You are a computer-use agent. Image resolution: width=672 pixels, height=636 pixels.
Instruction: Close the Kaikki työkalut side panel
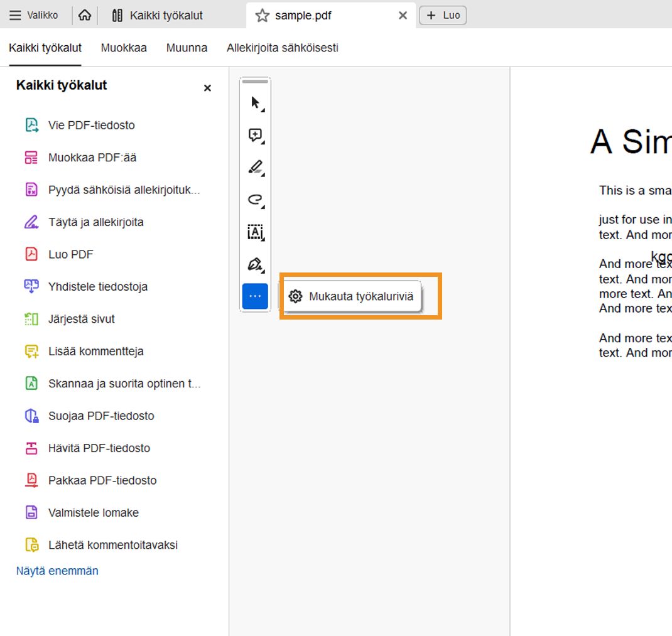tap(207, 89)
